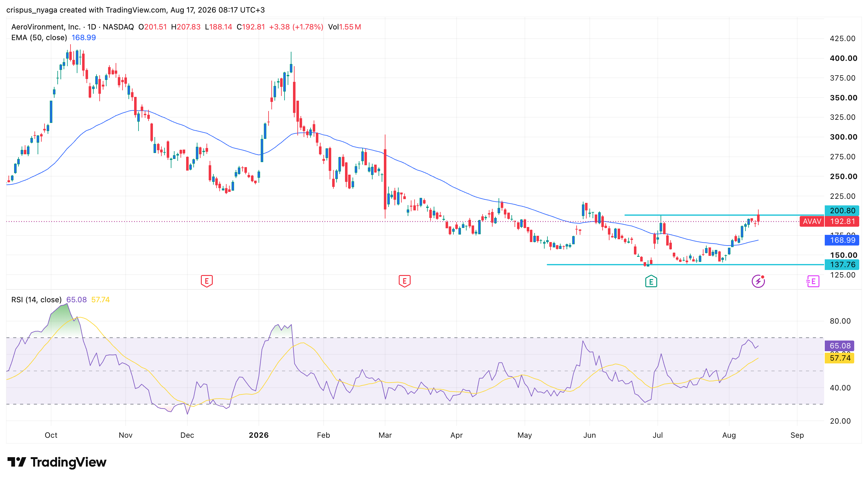Select the close value C192.81
The image size is (868, 481).
click(x=251, y=27)
